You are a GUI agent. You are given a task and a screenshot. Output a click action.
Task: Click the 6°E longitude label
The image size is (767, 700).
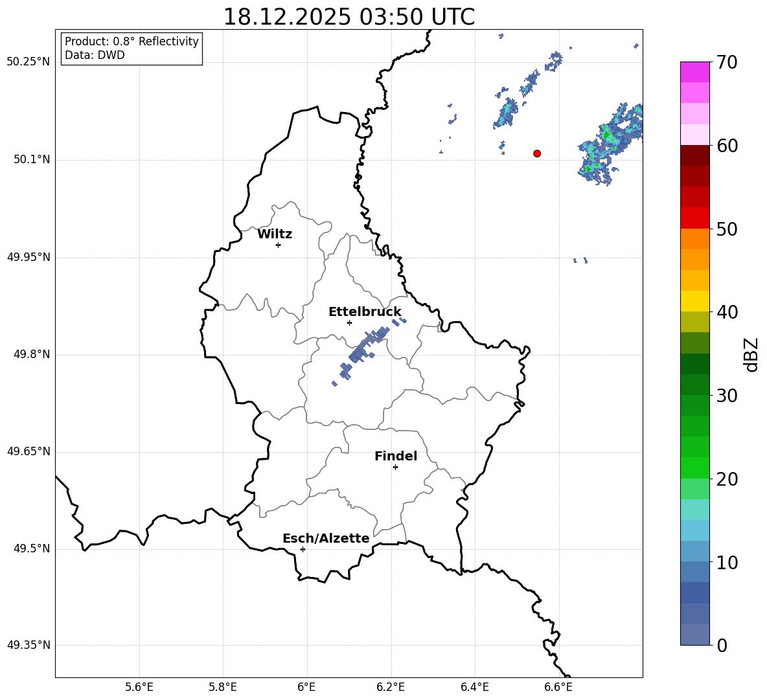306,687
